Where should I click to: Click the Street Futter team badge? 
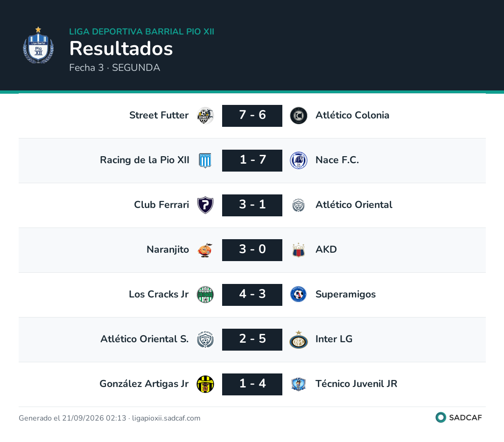[x=205, y=116]
